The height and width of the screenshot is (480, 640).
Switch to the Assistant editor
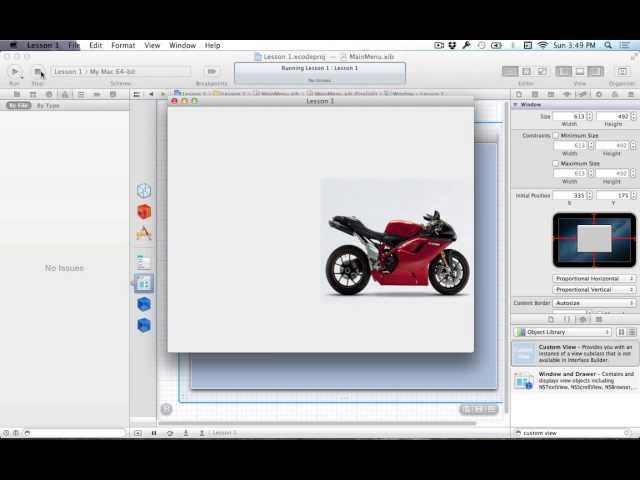(x=526, y=71)
